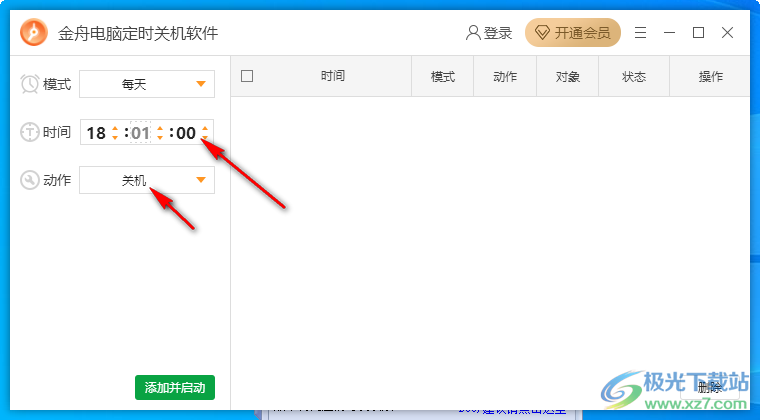
Task: Increase the seconds with up arrow
Action: coord(205,128)
